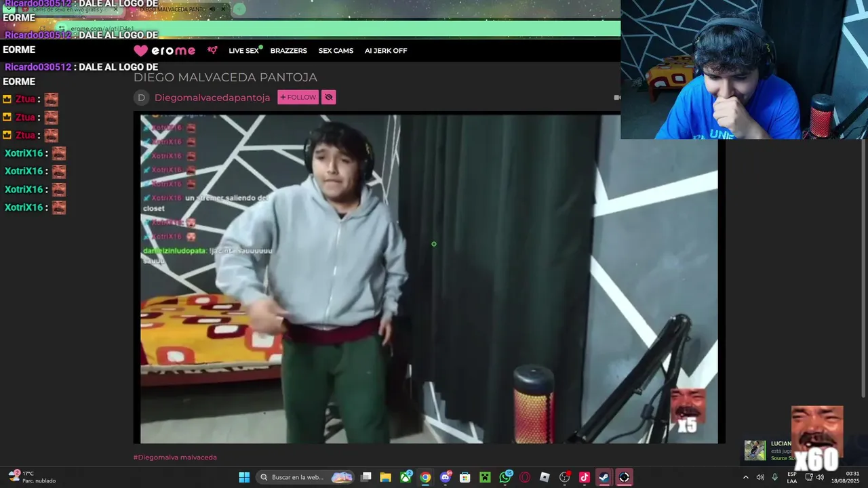Open the LIVE SEX menu item
868x488 pixels.
(x=244, y=50)
